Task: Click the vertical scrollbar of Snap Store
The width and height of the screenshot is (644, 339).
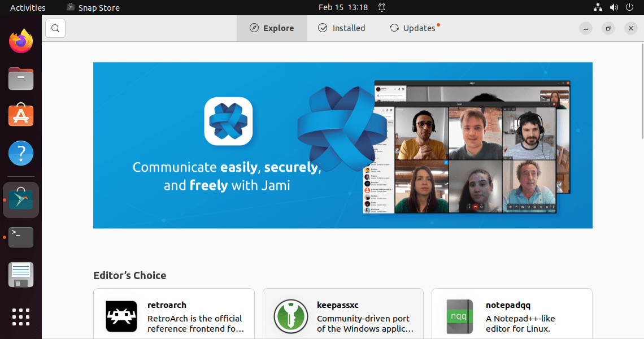Action: click(x=642, y=91)
